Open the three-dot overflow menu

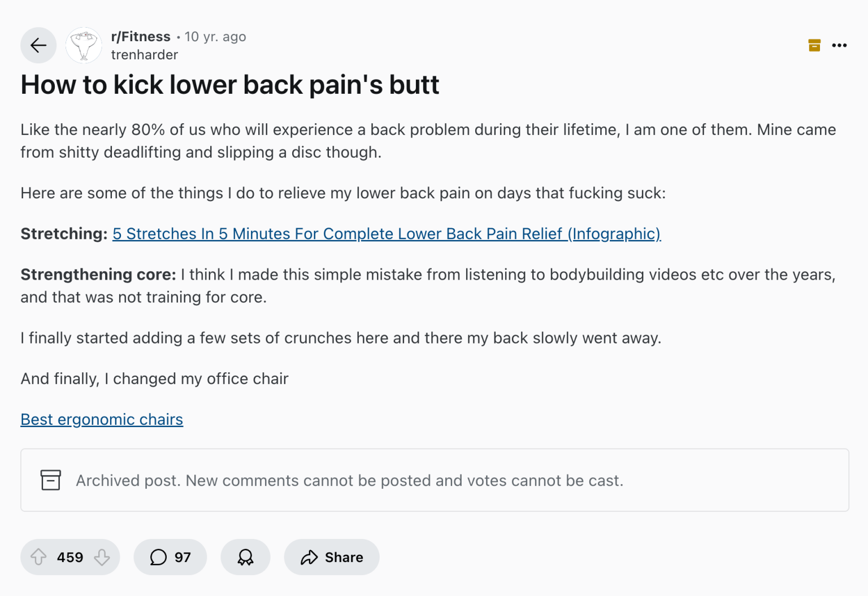(840, 45)
